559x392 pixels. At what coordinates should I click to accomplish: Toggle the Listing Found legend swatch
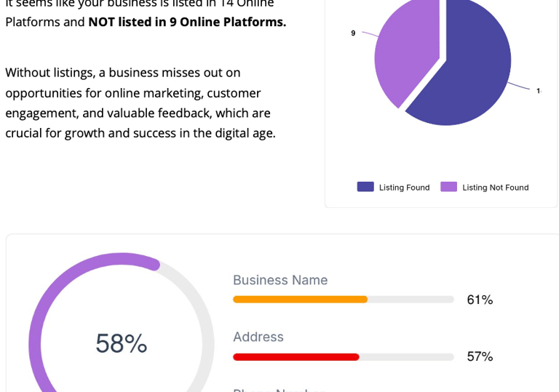click(365, 187)
